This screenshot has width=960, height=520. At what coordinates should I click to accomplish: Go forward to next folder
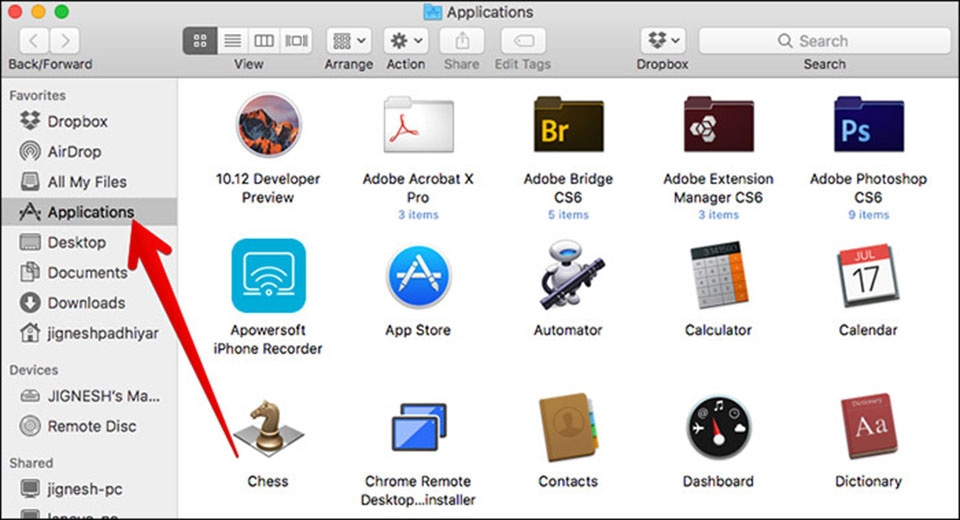tap(65, 41)
